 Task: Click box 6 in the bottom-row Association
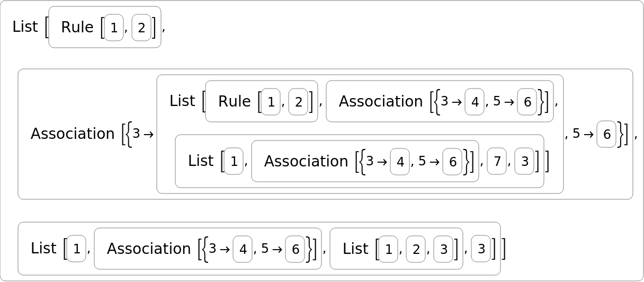tap(295, 249)
